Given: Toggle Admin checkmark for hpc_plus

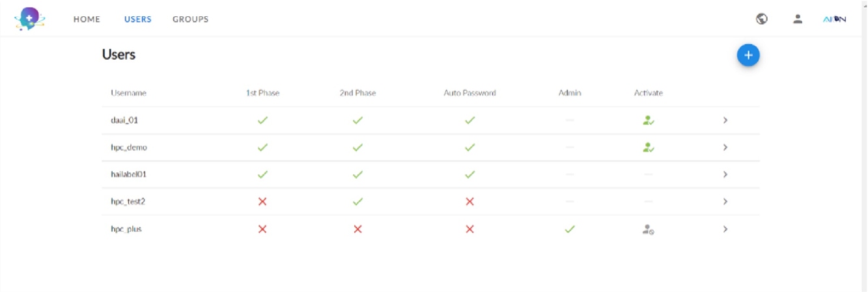Looking at the screenshot, I should coord(570,229).
